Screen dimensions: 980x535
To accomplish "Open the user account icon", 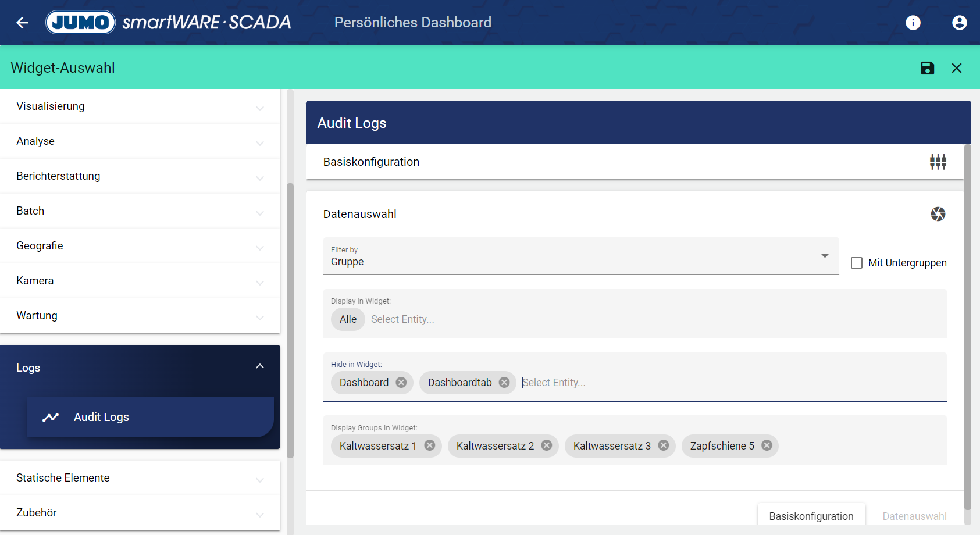I will 959,23.
